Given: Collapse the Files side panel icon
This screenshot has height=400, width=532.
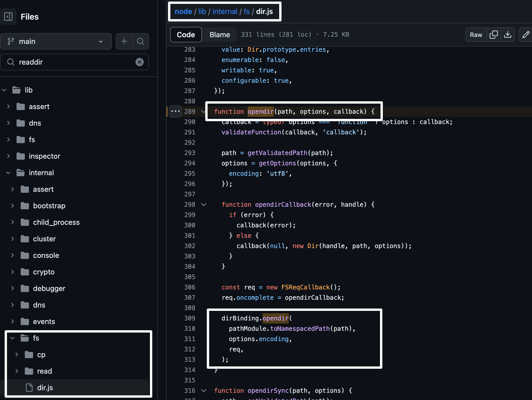Looking at the screenshot, I should click(8, 17).
